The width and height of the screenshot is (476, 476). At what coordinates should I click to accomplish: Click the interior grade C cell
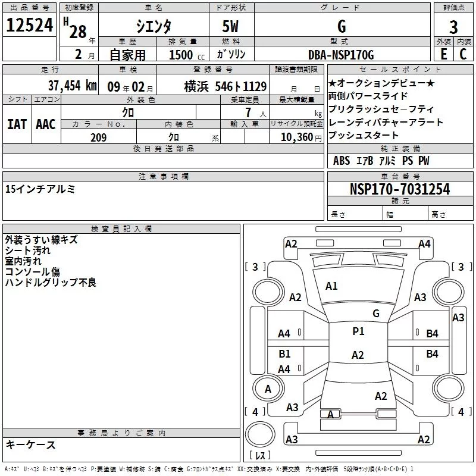click(463, 54)
